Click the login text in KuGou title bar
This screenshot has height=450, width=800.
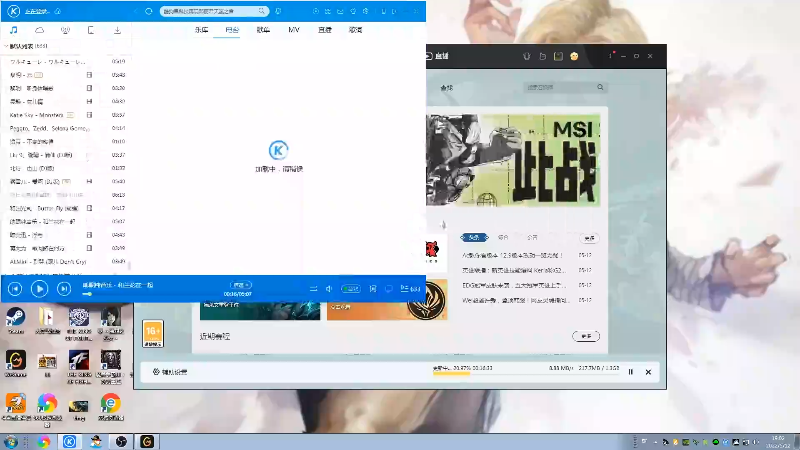coord(36,11)
